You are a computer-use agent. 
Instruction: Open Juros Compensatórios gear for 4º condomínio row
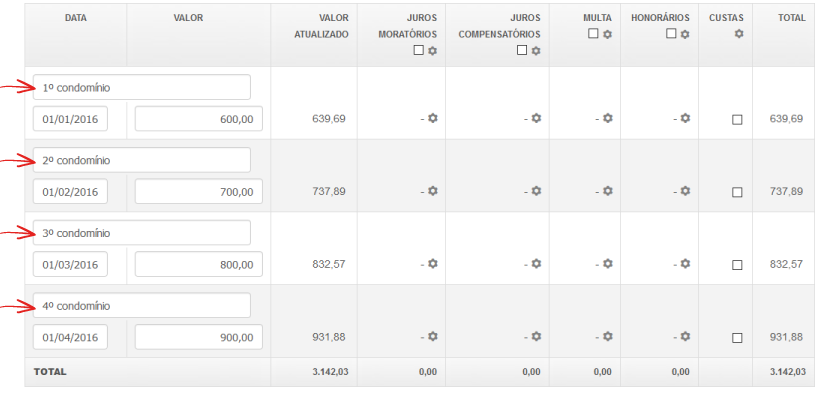[x=536, y=336]
